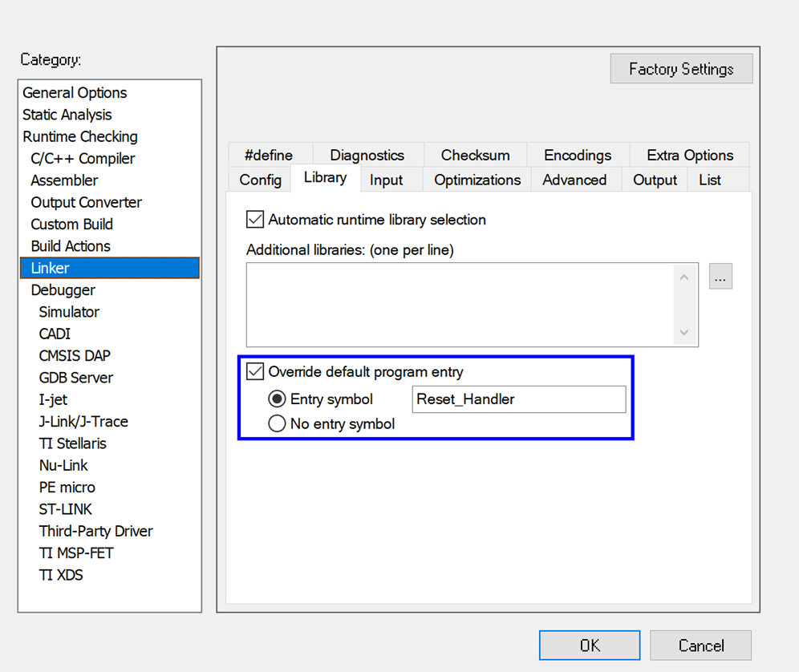Confirm settings with the OK button
The height and width of the screenshot is (672, 799).
coord(589,645)
